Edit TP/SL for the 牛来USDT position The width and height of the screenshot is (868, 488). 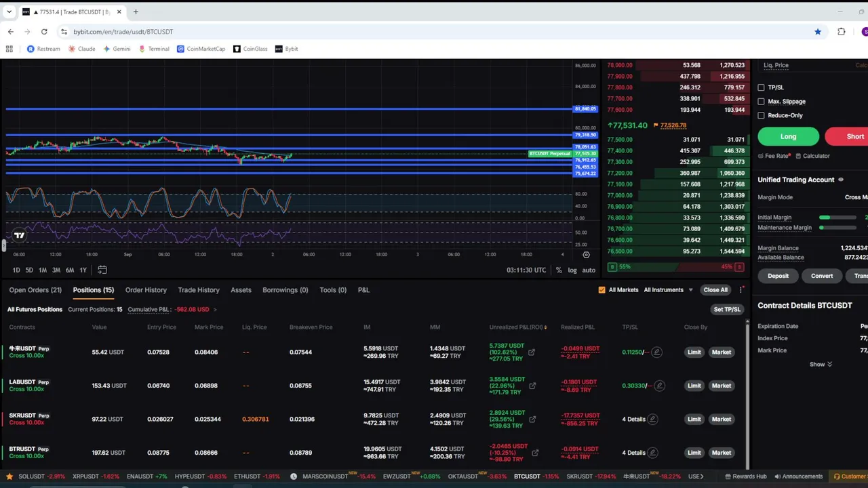[x=656, y=352]
